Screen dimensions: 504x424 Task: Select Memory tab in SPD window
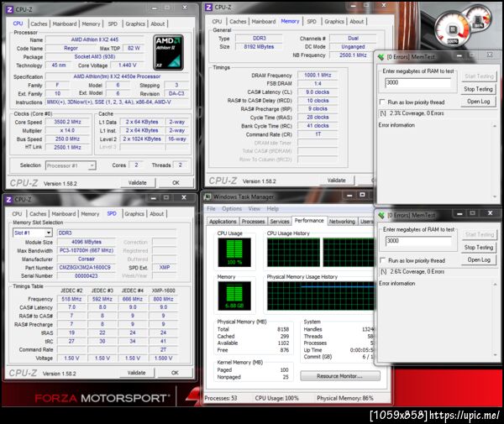tap(90, 213)
